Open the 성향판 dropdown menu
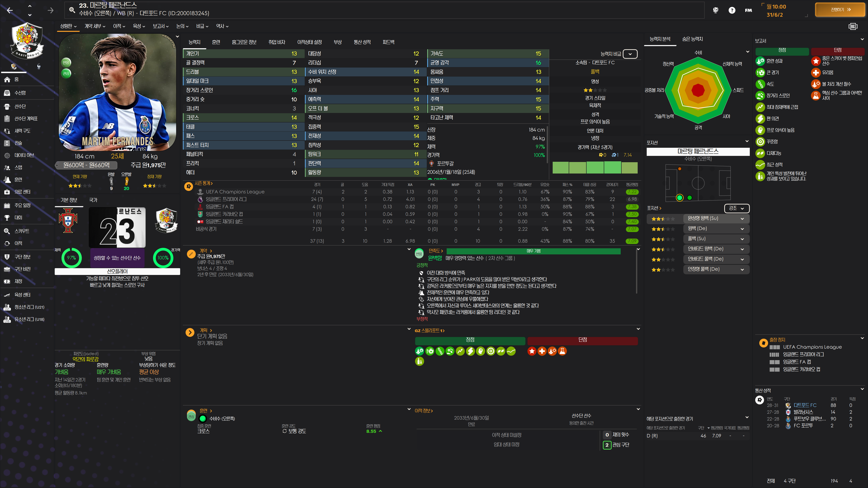Screen dimensions: 868x488 [x=68, y=26]
